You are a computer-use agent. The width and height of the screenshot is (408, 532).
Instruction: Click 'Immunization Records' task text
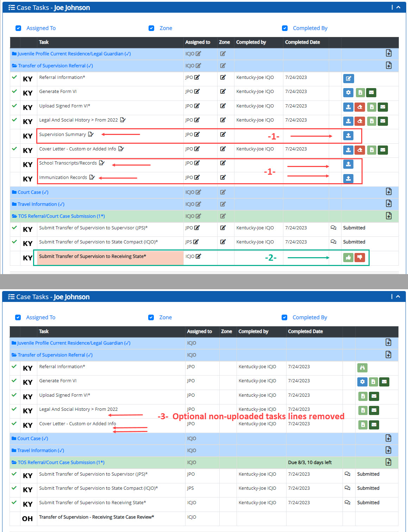[63, 177]
